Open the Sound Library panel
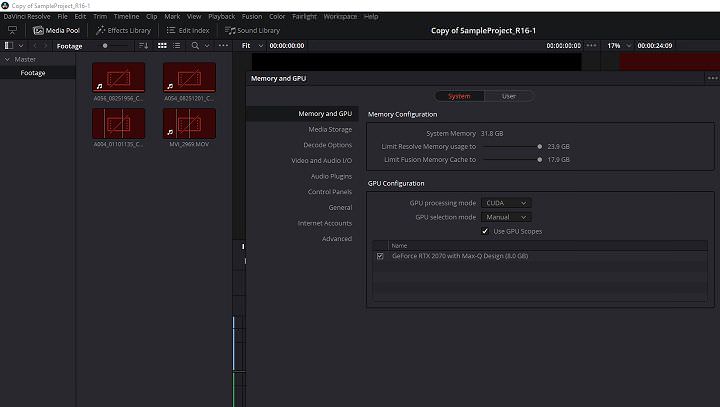Screen dimensions: 720x407 tap(252, 30)
